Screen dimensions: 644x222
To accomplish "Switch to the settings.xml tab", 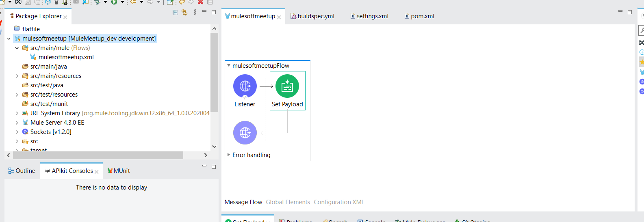I will [369, 16].
